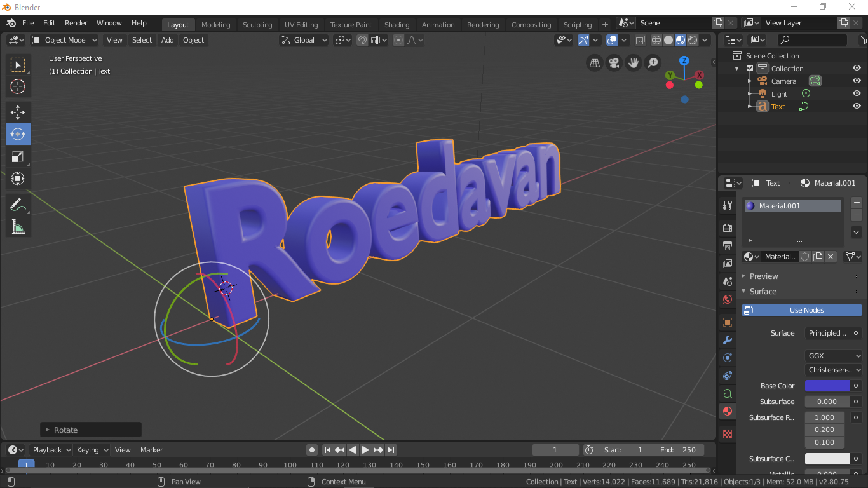Toggle snapping magnet in viewport header
868x488 pixels.
362,40
